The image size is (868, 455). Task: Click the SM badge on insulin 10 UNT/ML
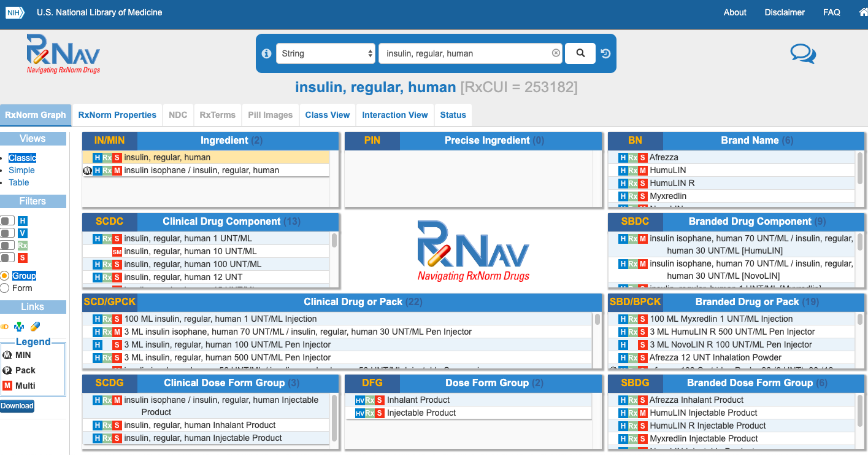117,252
